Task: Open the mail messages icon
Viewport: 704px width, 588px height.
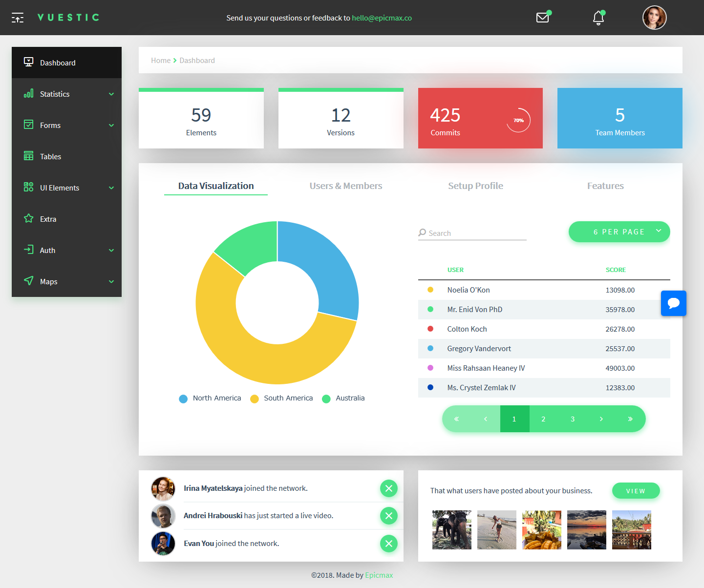Action: pos(543,18)
